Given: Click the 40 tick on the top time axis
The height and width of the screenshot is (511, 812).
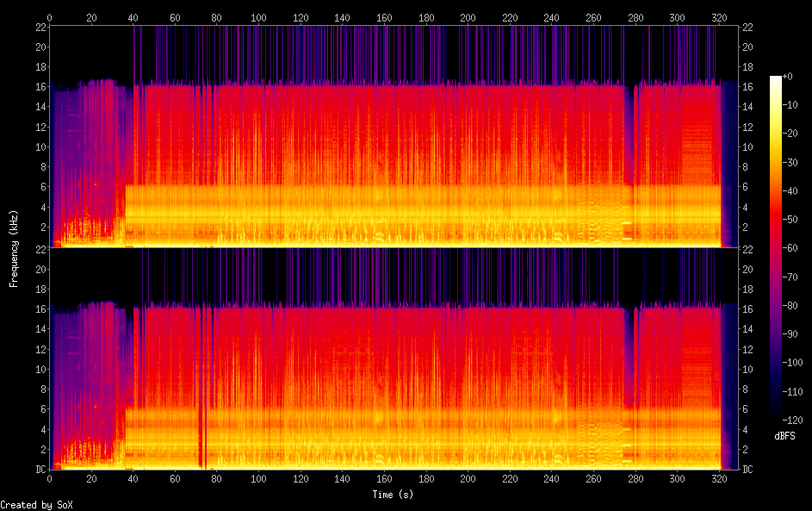Looking at the screenshot, I should coord(133,17).
